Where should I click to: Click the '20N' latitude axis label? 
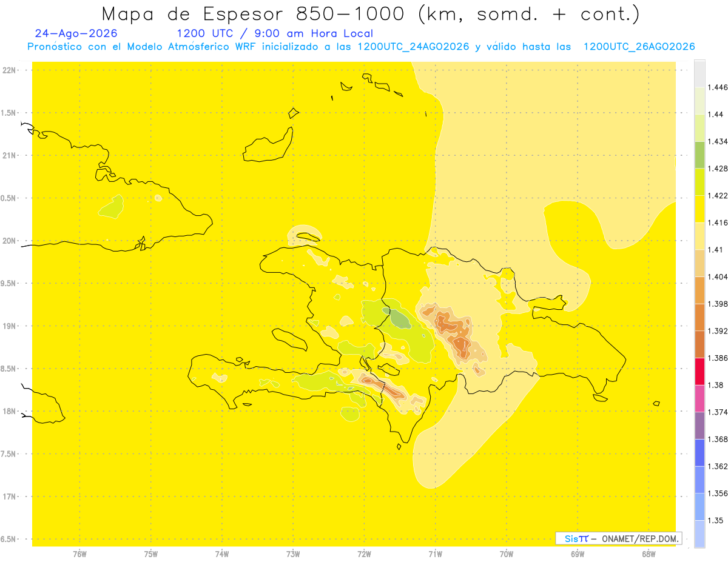click(x=10, y=241)
